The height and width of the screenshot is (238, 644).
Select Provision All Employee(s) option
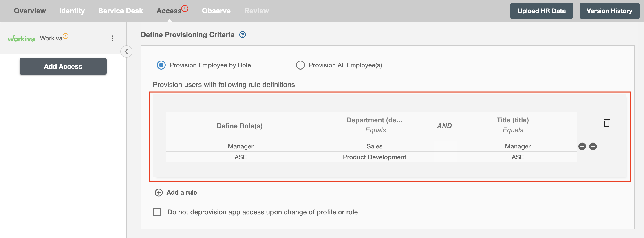coord(300,65)
